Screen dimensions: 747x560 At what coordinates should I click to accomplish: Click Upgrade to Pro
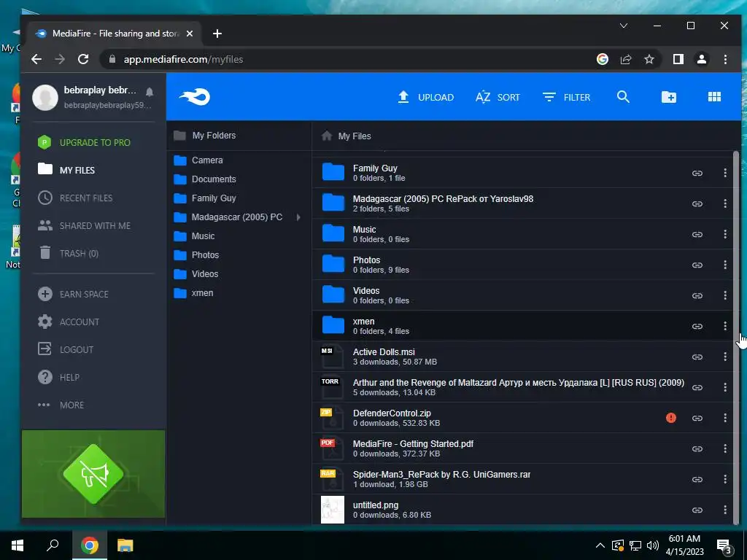pos(85,142)
